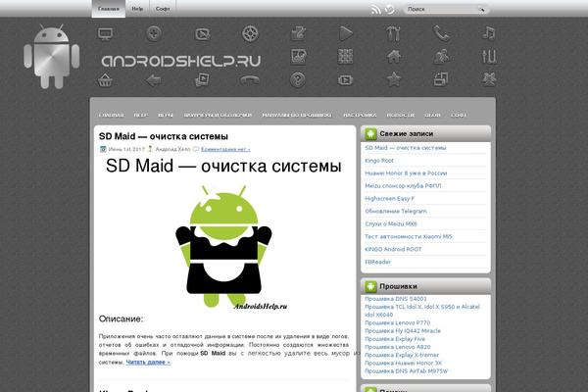Click the Андроид Хелп author name

[x=172, y=149]
